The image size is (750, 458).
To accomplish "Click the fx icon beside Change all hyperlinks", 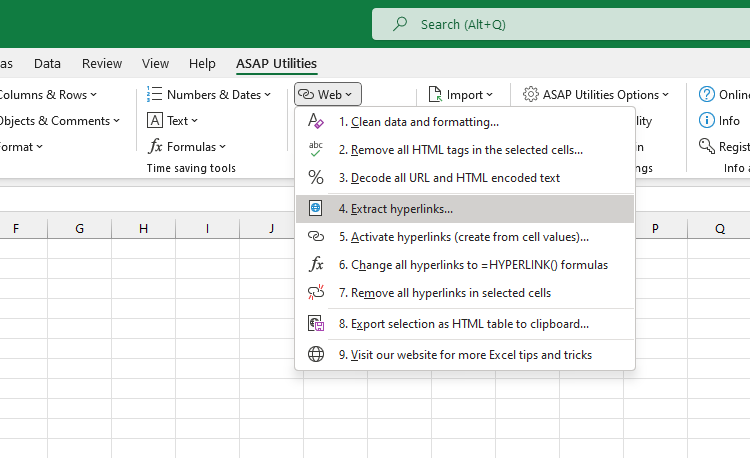I will pos(316,264).
